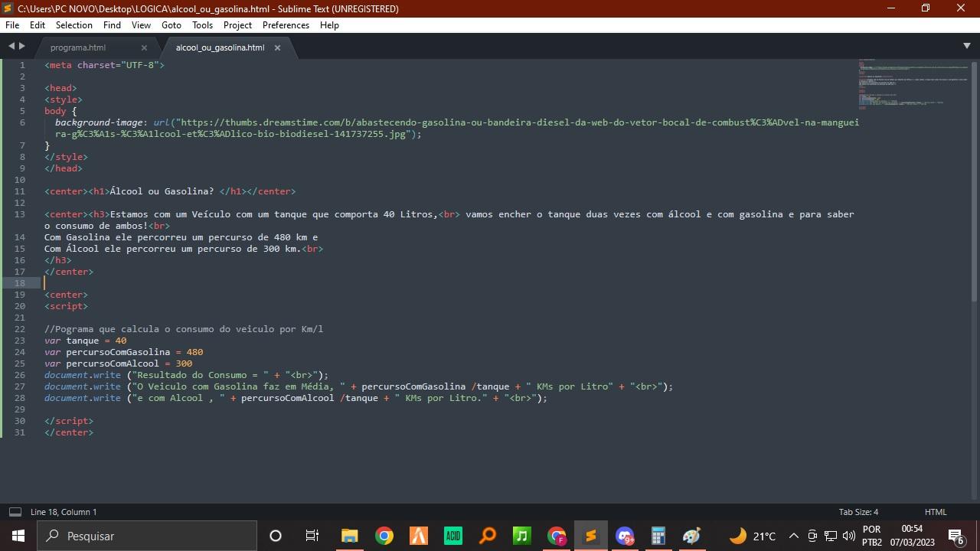980x551 pixels.
Task: Click the Meet Now tray icon
Action: coord(812,536)
